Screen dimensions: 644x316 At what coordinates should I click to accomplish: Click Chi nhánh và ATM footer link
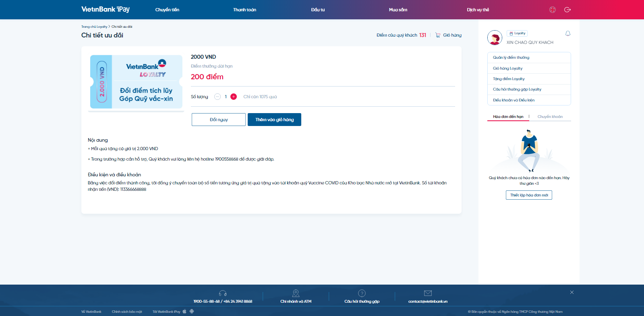click(x=296, y=302)
